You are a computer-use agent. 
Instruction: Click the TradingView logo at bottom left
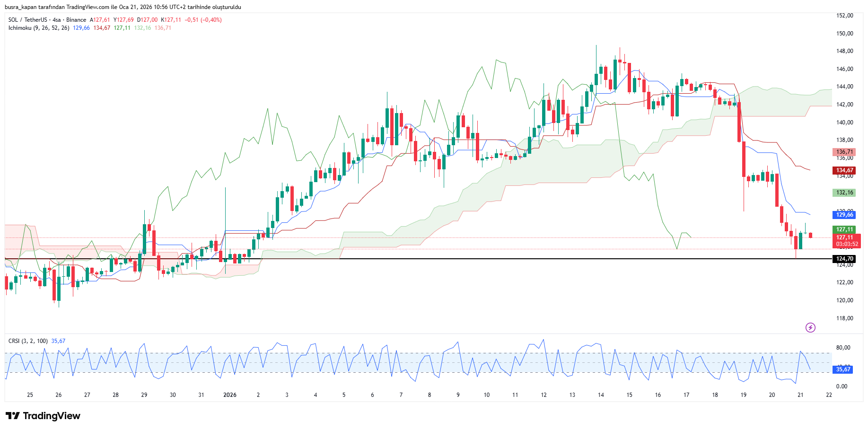(x=43, y=416)
